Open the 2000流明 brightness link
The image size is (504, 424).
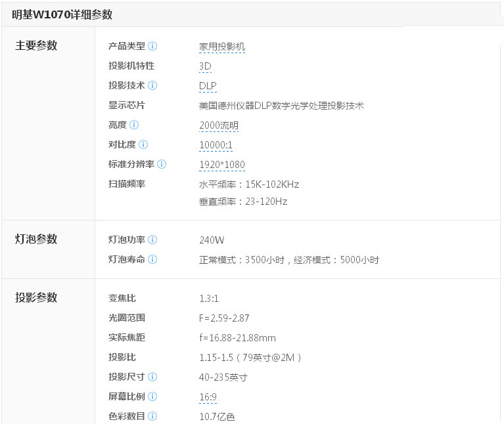(x=219, y=125)
